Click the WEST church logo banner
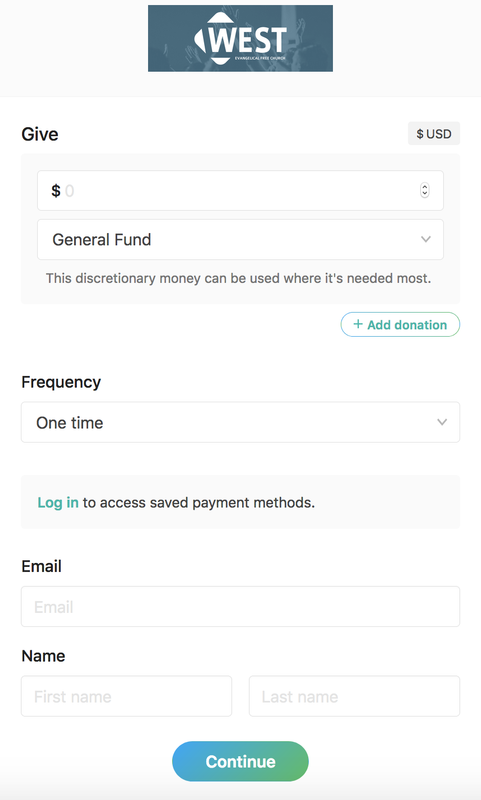Viewport: 481px width, 800px height. tap(240, 38)
